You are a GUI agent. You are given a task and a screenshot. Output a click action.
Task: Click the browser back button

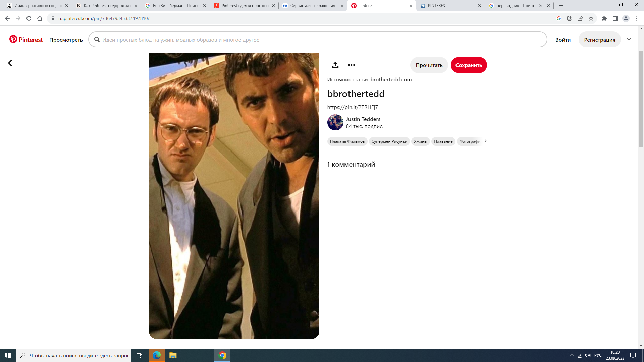pos(7,18)
